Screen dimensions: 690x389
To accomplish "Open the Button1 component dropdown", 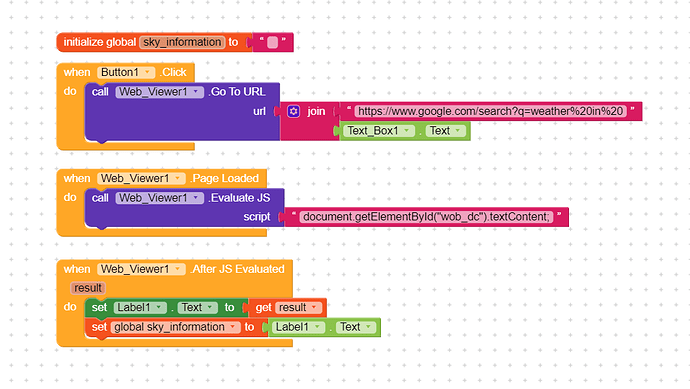I will [x=126, y=72].
